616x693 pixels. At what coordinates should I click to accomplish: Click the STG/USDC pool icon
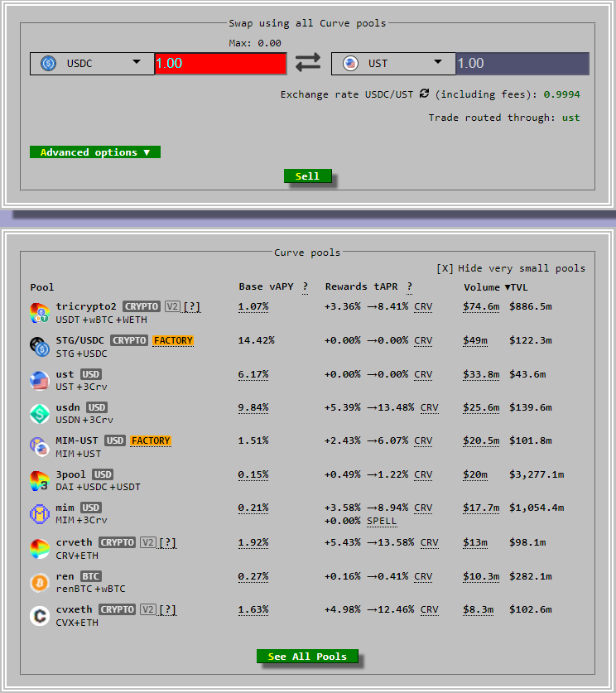[40, 347]
